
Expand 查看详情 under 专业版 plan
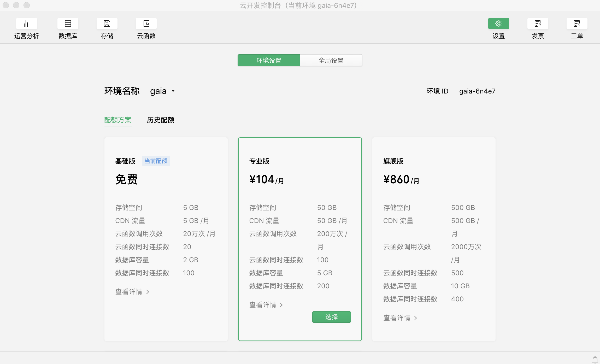pyautogui.click(x=266, y=305)
